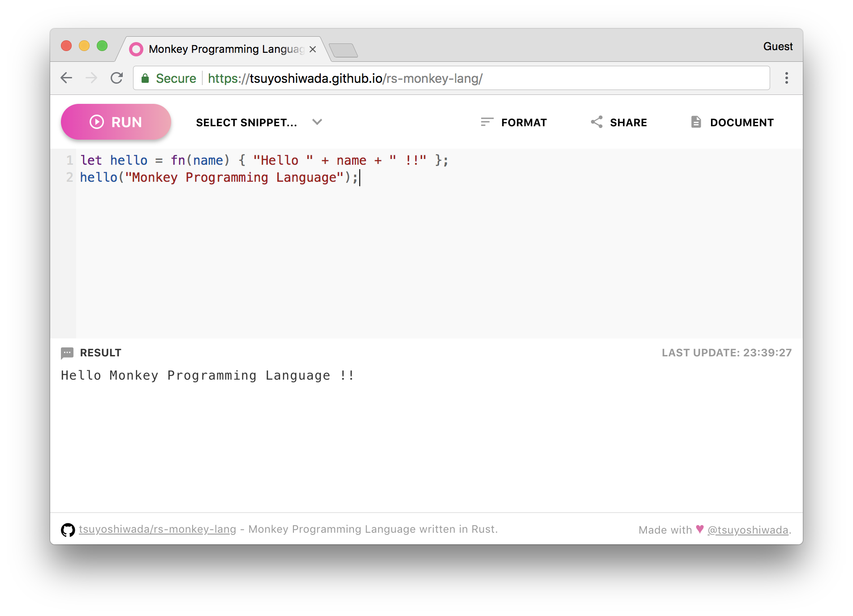Image resolution: width=853 pixels, height=616 pixels.
Task: Click the Guest profile label
Action: point(778,47)
